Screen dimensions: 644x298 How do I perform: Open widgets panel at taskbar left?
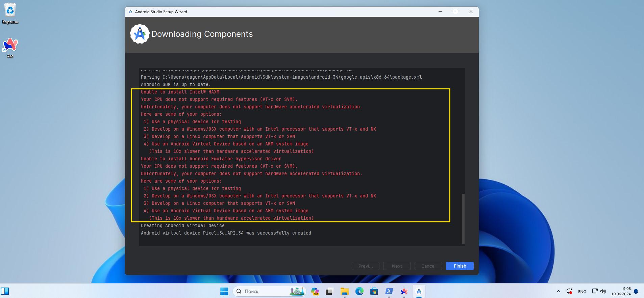click(5, 291)
